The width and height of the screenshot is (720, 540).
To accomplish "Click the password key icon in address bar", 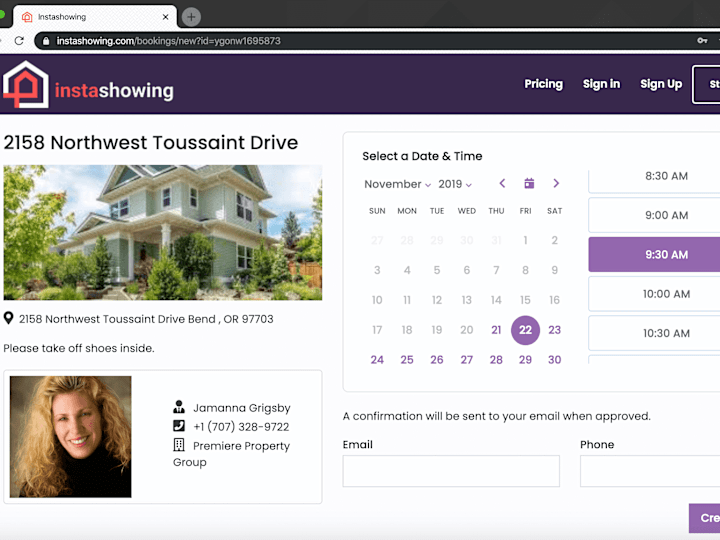I will click(x=702, y=41).
